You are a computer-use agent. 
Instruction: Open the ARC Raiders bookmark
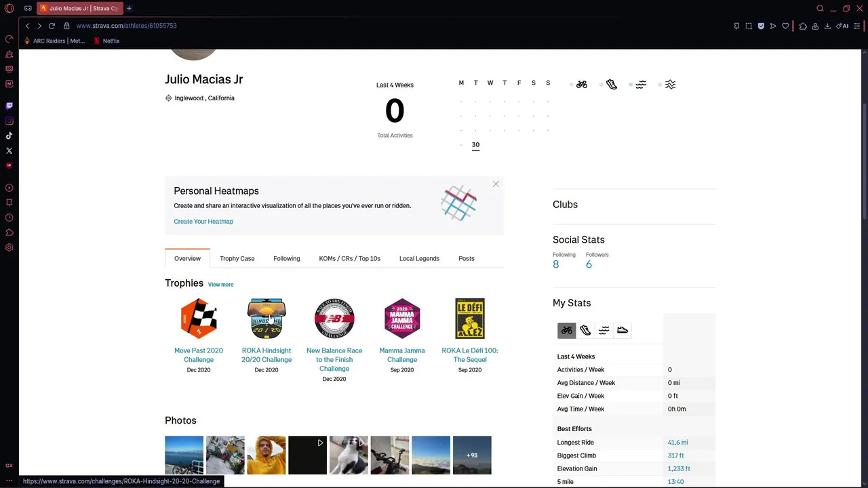coord(54,41)
